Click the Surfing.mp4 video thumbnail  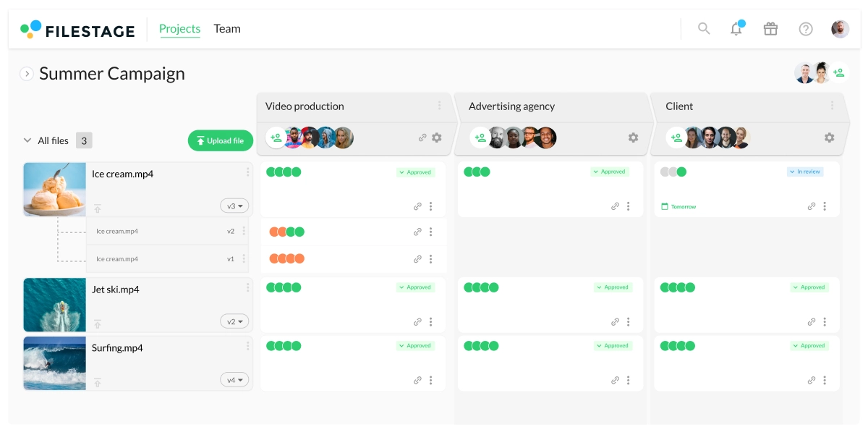[54, 363]
